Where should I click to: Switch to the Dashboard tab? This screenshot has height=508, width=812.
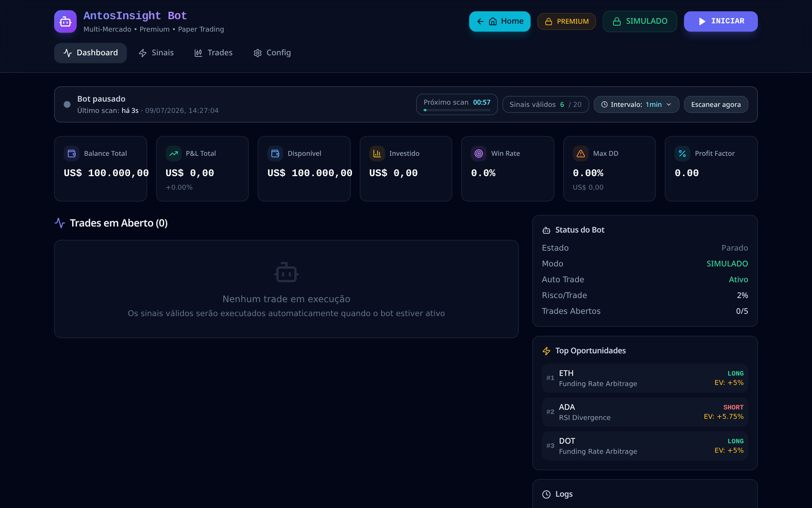coord(90,53)
